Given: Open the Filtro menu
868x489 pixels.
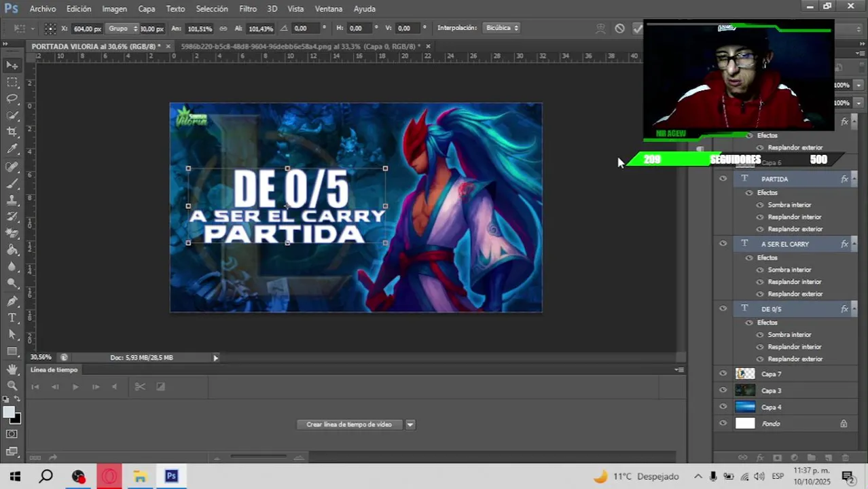Looking at the screenshot, I should (x=248, y=9).
